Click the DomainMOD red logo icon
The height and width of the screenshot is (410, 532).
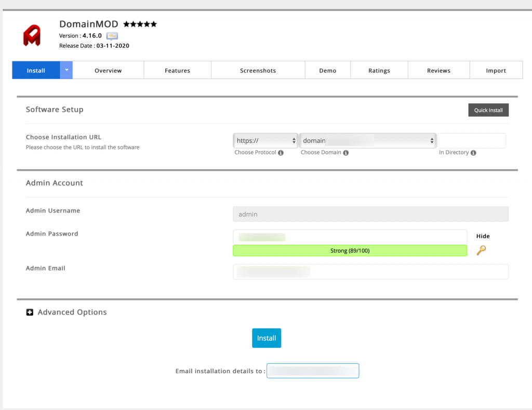32,35
